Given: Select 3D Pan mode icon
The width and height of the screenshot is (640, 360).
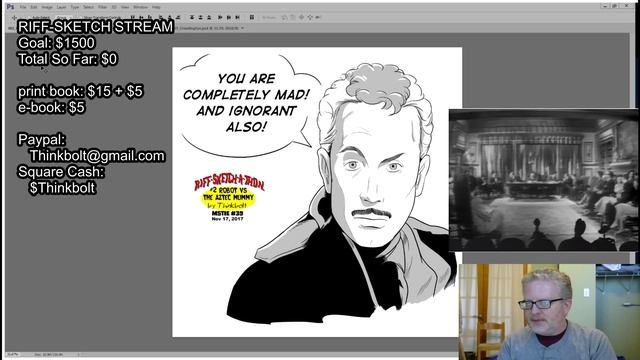Looking at the screenshot, I should coord(301,18).
